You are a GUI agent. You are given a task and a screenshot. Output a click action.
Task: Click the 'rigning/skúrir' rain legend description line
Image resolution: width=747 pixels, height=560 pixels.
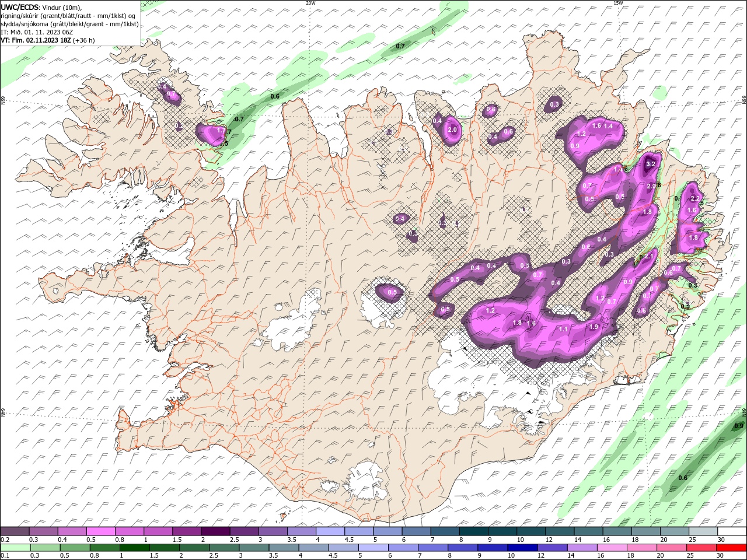click(68, 16)
